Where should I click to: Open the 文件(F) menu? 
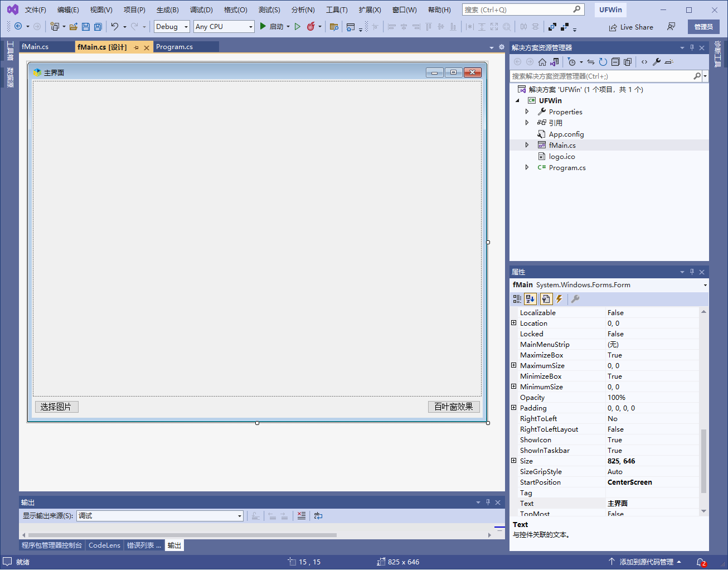point(36,9)
